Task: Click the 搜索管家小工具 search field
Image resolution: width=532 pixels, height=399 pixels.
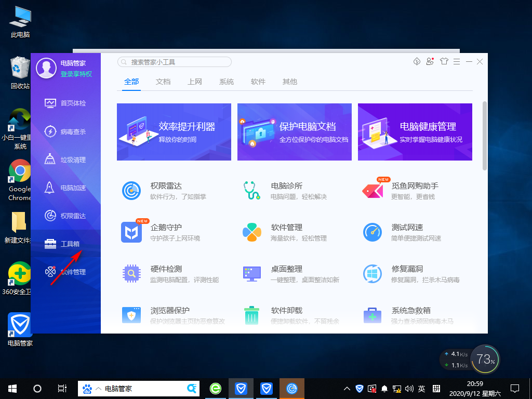Action: (x=174, y=61)
